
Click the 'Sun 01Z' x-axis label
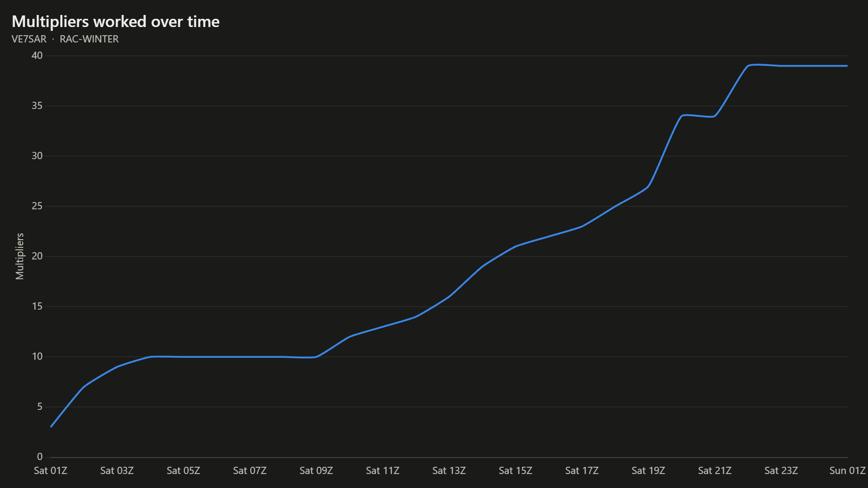847,471
